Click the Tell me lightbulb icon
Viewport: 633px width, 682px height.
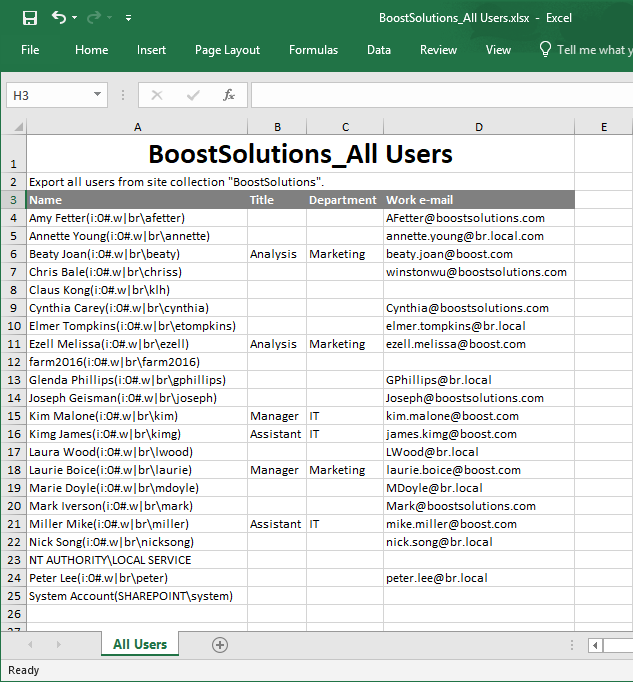pyautogui.click(x=545, y=50)
